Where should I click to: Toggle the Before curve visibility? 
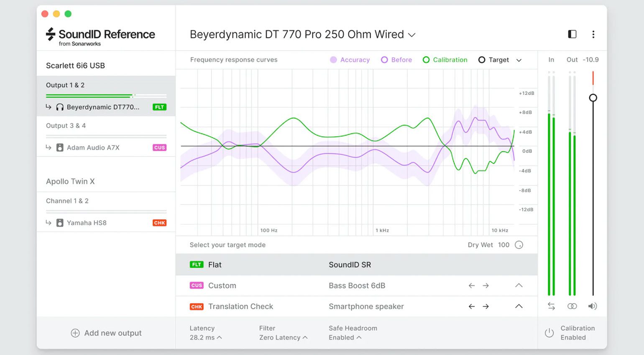[x=396, y=60]
